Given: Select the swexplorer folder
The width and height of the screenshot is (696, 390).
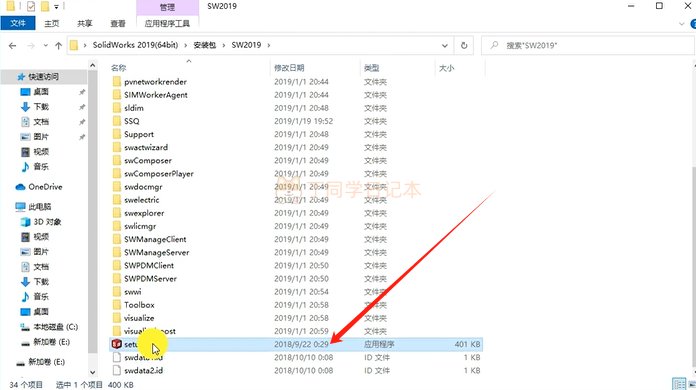Looking at the screenshot, I should pyautogui.click(x=144, y=213).
